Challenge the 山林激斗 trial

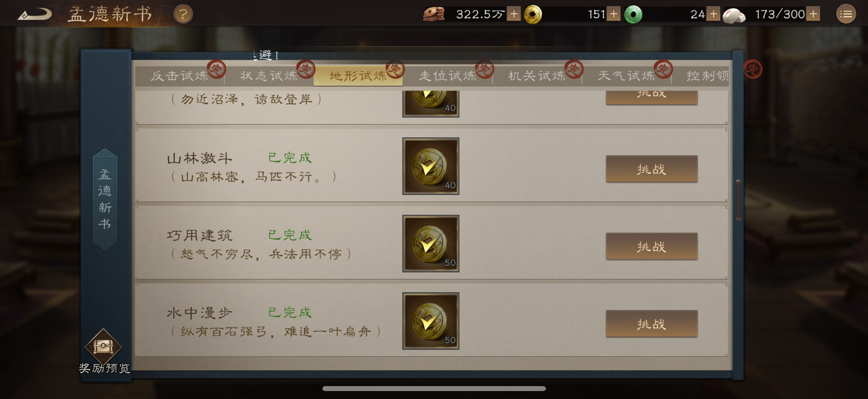tap(651, 169)
